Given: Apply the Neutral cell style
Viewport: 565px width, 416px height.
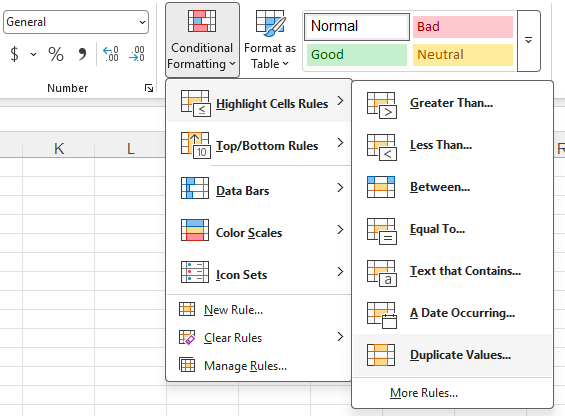Looking at the screenshot, I should point(463,55).
